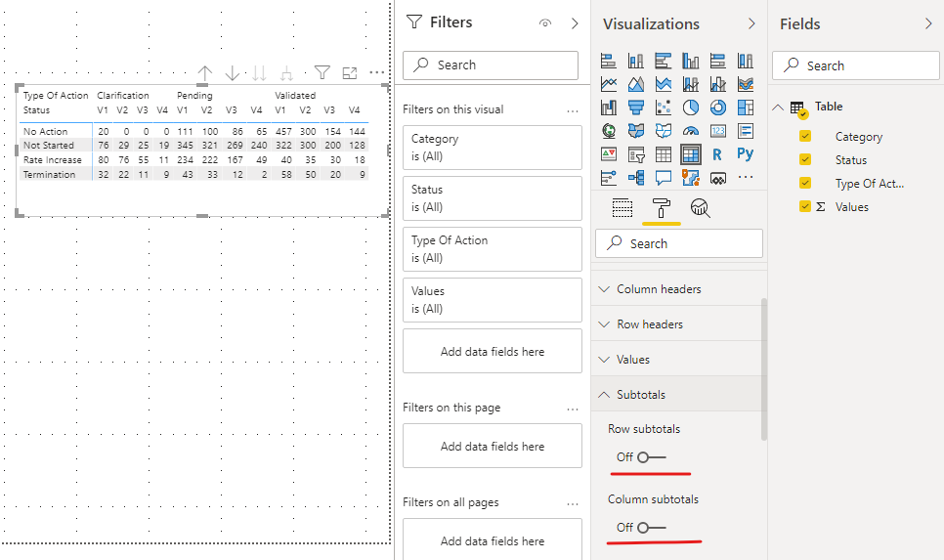This screenshot has width=944, height=560.
Task: Switch to the Analytics magnifier tab
Action: point(700,208)
